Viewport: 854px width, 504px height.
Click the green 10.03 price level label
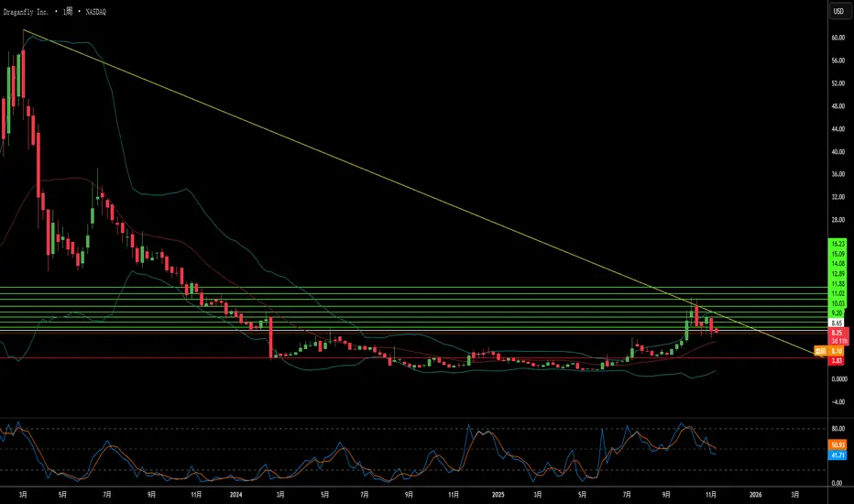[838, 302]
